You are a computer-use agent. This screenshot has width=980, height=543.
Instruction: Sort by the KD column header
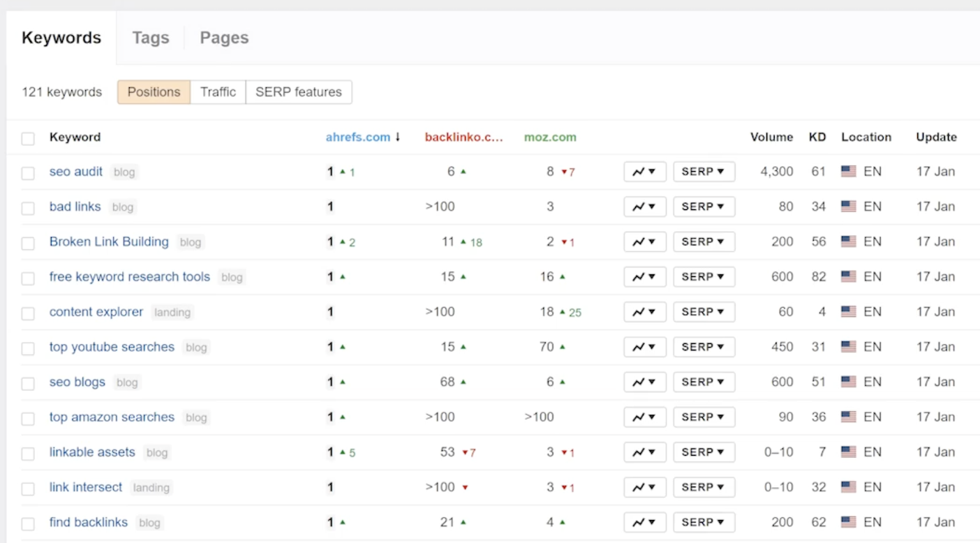point(817,137)
